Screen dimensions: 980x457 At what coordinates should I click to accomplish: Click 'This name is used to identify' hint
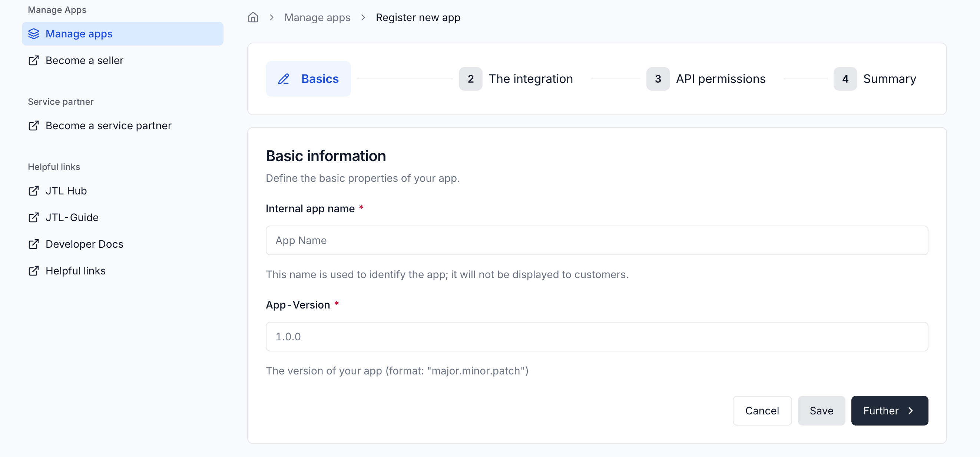[x=447, y=274]
